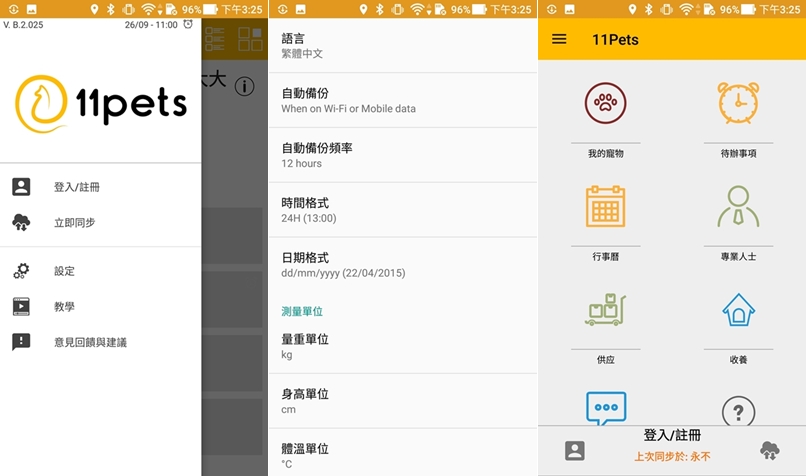Image resolution: width=806 pixels, height=476 pixels.
Task: Open 意見回饋與建議 from the drawer
Action: click(90, 342)
